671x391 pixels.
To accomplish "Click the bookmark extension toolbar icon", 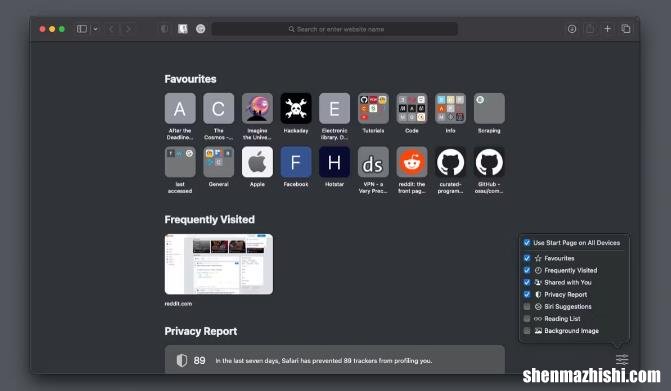I will (183, 29).
